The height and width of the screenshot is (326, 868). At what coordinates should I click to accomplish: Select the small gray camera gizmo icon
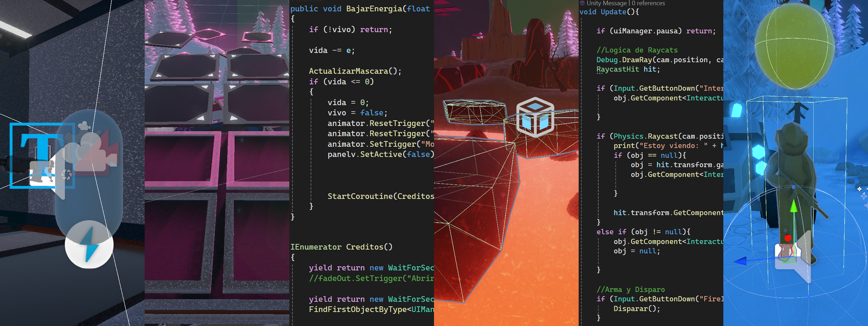click(84, 126)
